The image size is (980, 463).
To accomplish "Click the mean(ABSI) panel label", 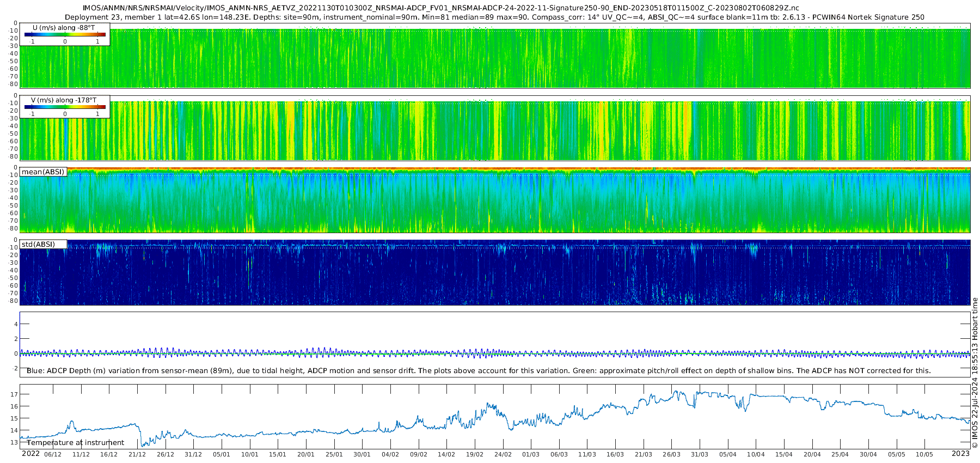I will (43, 172).
